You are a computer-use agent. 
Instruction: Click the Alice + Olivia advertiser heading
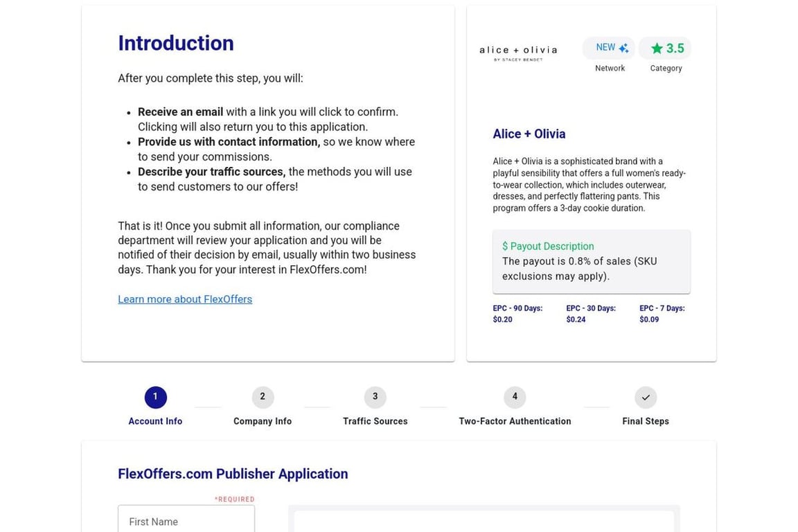click(529, 134)
